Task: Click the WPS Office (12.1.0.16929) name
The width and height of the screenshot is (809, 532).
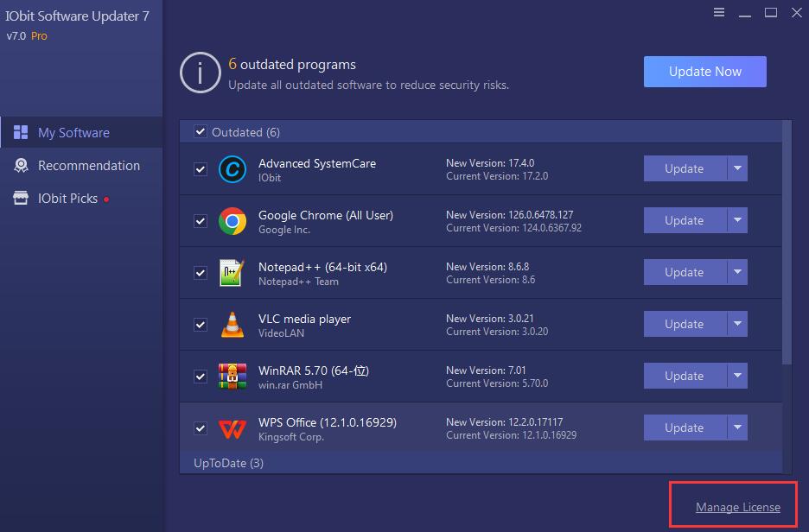Action: click(327, 422)
